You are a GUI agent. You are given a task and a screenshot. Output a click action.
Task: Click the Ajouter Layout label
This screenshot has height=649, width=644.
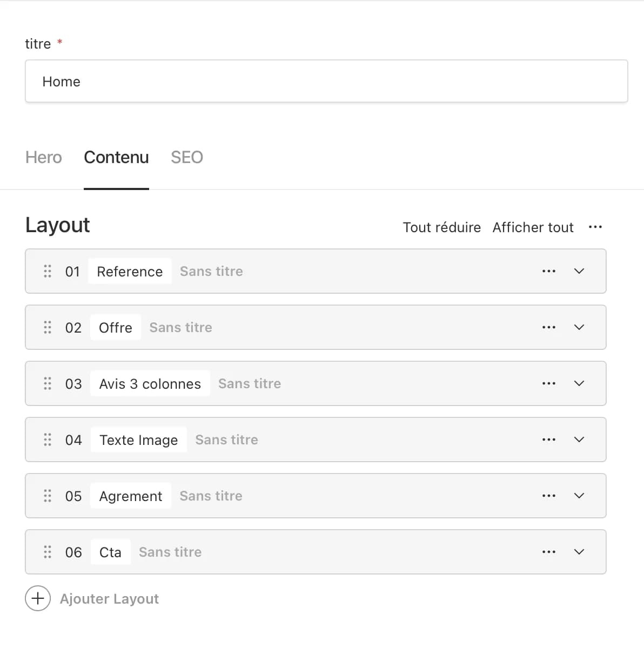point(109,598)
